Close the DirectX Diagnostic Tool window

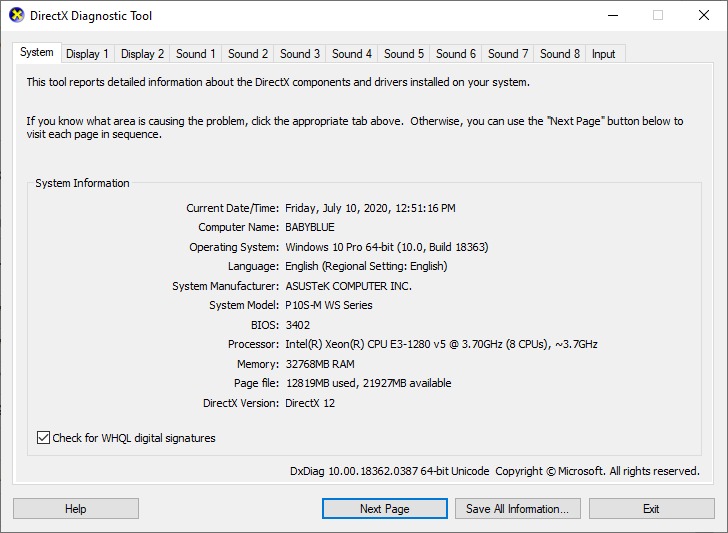click(703, 16)
